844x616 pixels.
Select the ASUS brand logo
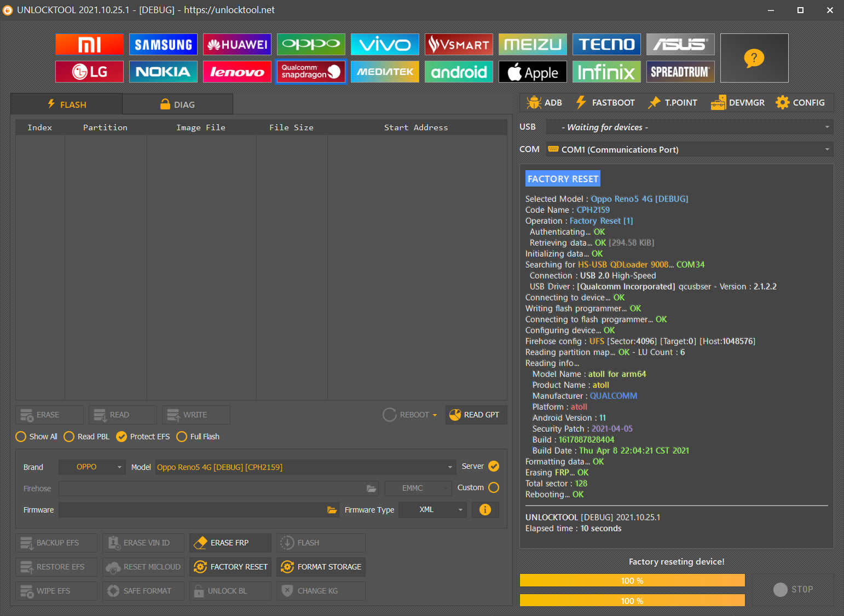point(680,44)
